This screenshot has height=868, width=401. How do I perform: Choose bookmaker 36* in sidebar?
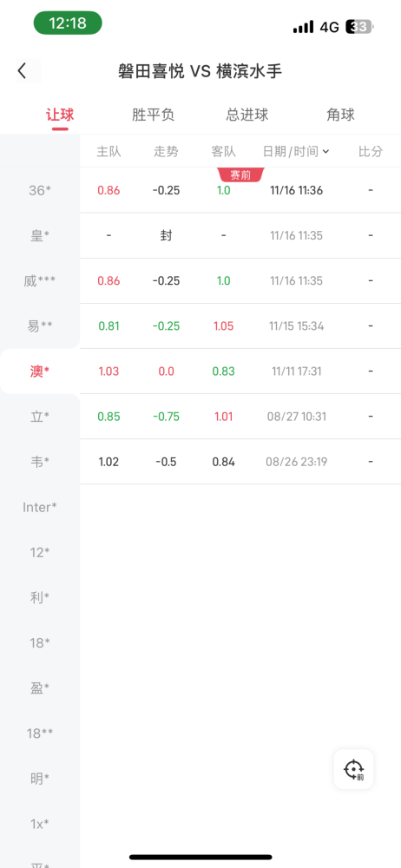[x=40, y=190]
